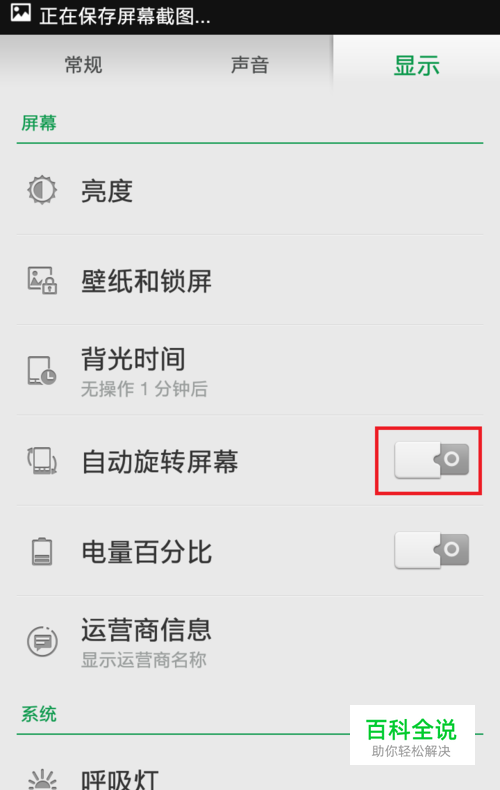Screen dimensions: 500x790
Task: Tap the auto-rotate screen icon
Action: 42,461
